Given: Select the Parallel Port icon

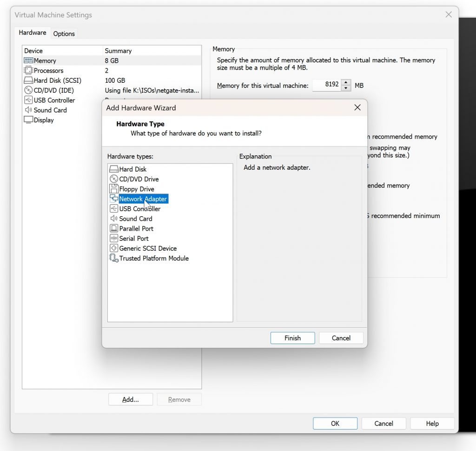Looking at the screenshot, I should pos(113,228).
